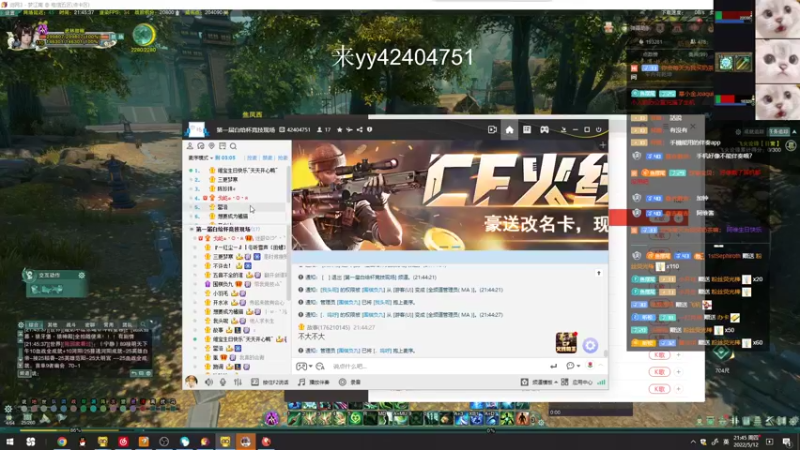Open the app center grid icon
The image size is (800, 450).
point(565,382)
